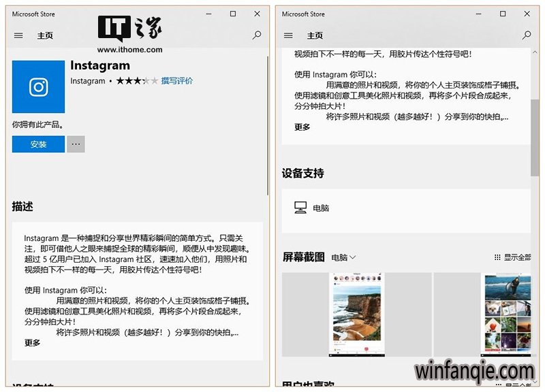The image size is (545, 392).
Task: Select 主页 tab in left Store window
Action: (x=45, y=35)
